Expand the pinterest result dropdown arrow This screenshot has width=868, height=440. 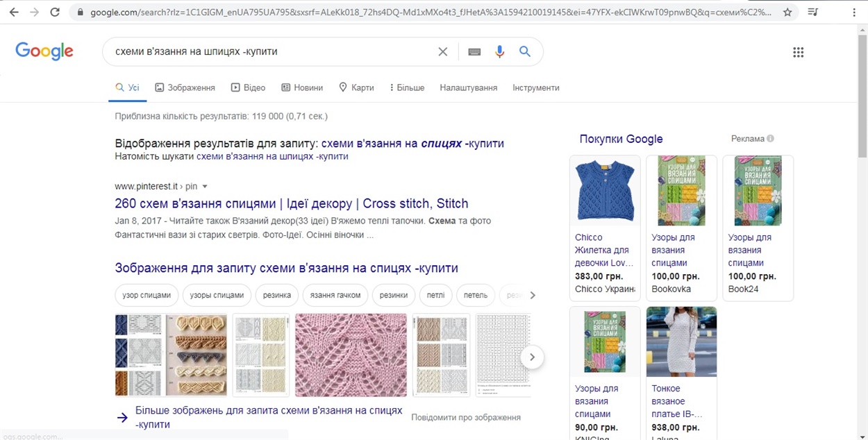[205, 187]
